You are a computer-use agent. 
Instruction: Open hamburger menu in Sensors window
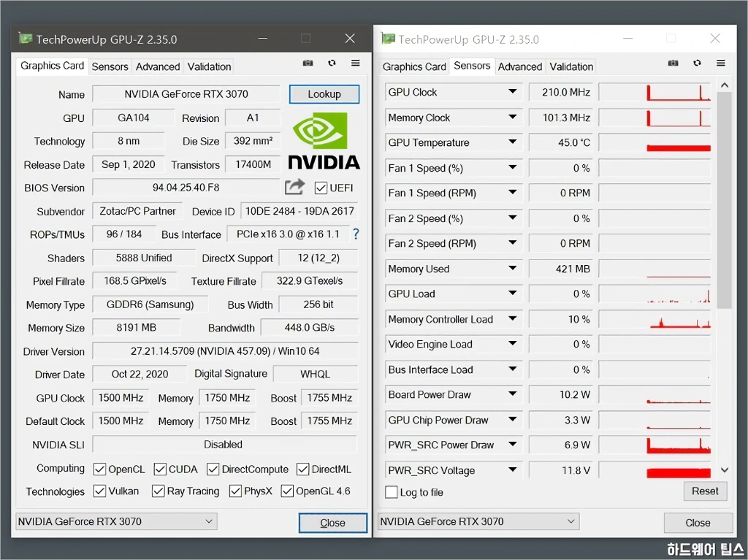[721, 63]
